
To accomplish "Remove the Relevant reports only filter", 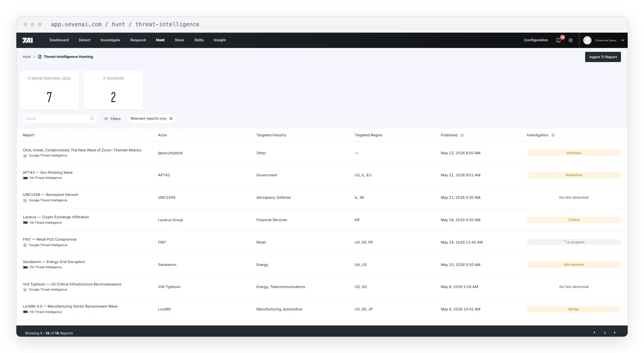I will [171, 119].
